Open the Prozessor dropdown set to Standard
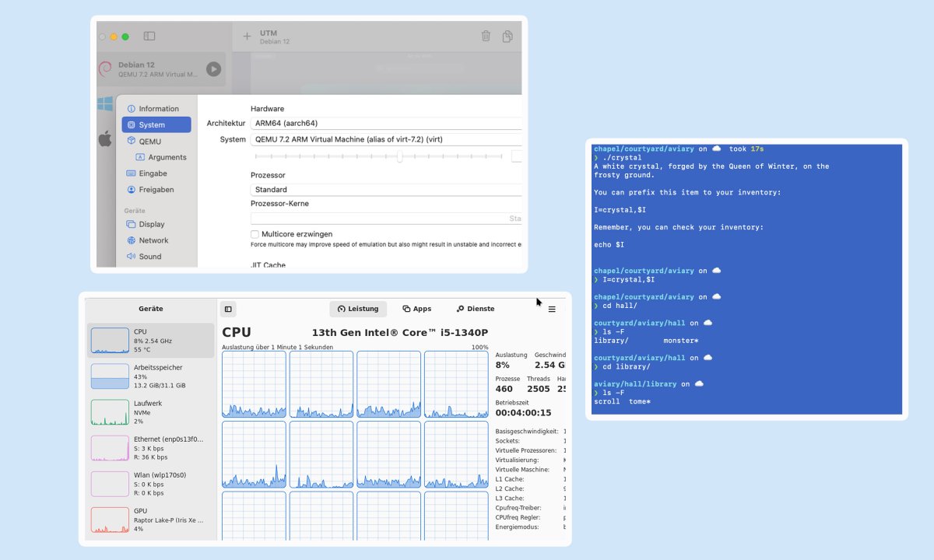Screen dimensions: 934x560 385,189
